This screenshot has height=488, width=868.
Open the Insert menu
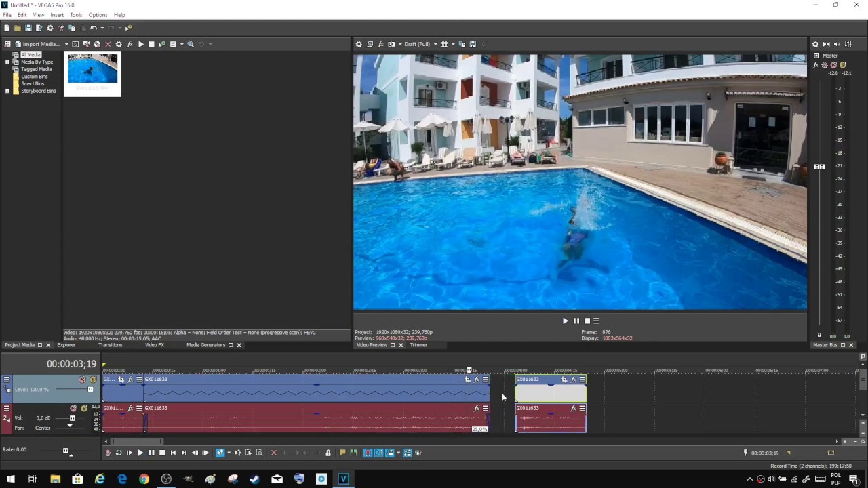[x=57, y=15]
